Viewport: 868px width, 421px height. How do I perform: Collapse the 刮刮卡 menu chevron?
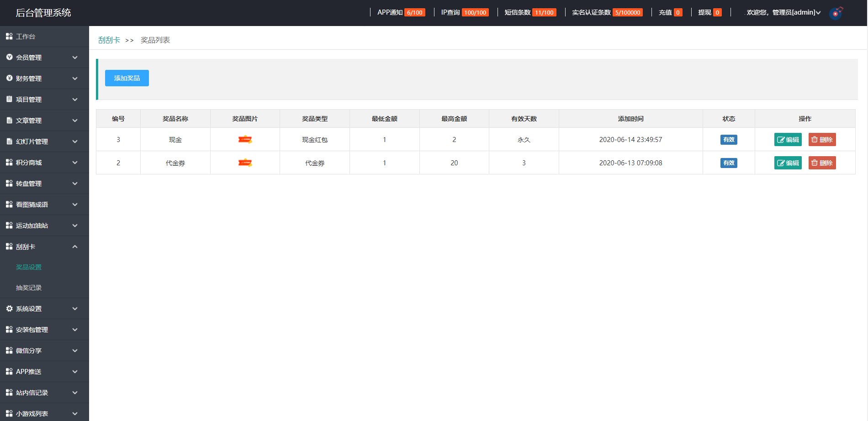[x=75, y=247]
